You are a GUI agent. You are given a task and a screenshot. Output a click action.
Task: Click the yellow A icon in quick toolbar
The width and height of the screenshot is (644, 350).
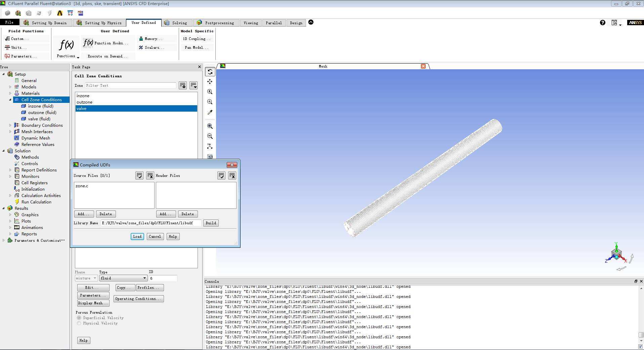(x=60, y=13)
